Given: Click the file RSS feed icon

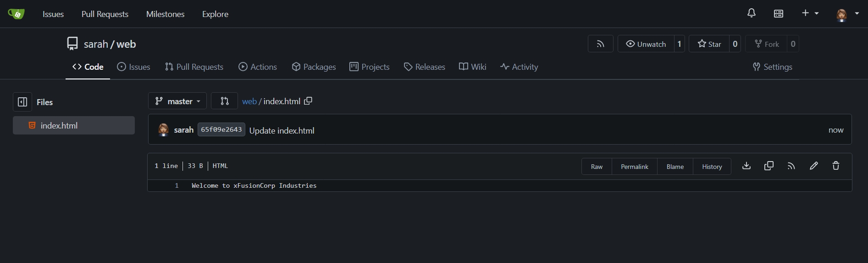Looking at the screenshot, I should click(x=791, y=166).
